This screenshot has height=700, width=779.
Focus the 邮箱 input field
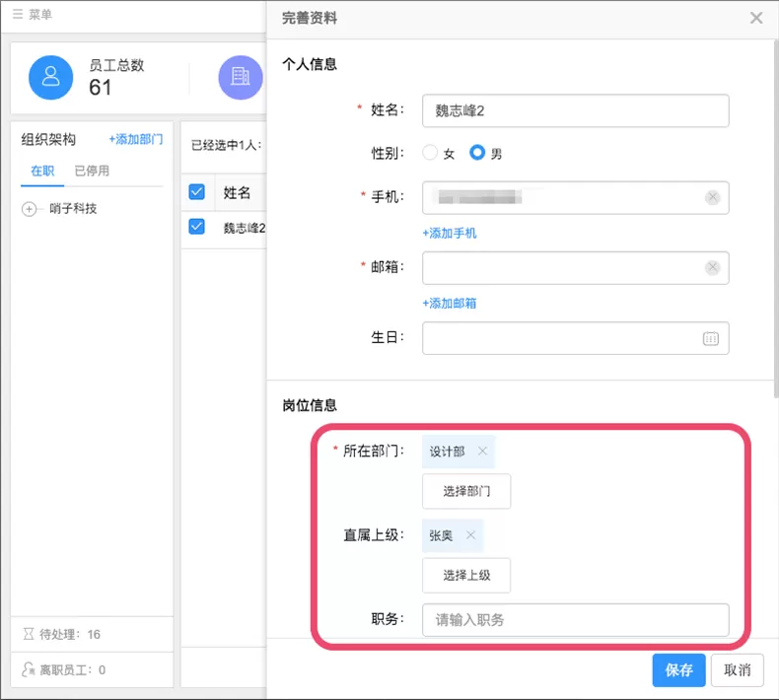coord(575,268)
